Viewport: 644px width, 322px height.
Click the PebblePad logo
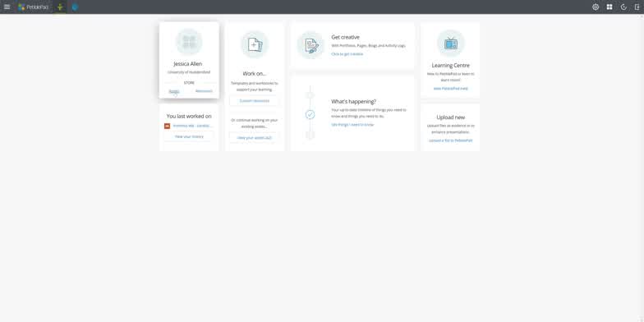33,7
